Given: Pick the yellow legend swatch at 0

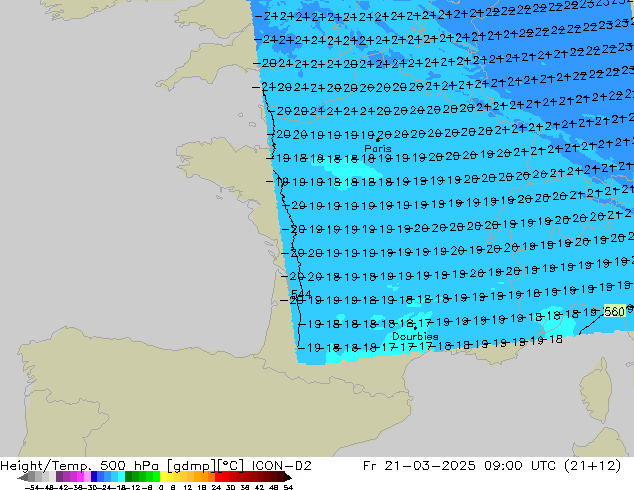Looking at the screenshot, I should pos(163,477).
